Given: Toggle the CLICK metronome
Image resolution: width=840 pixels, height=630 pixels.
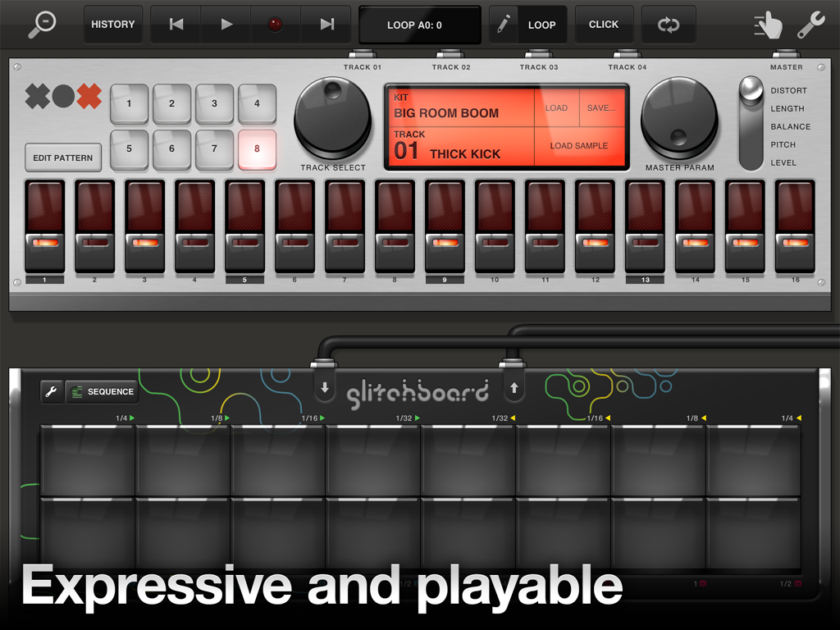Looking at the screenshot, I should coord(604,25).
